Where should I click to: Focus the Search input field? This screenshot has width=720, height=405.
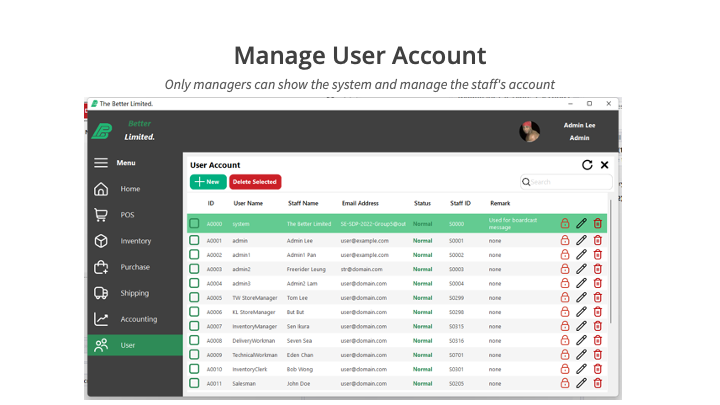click(566, 182)
